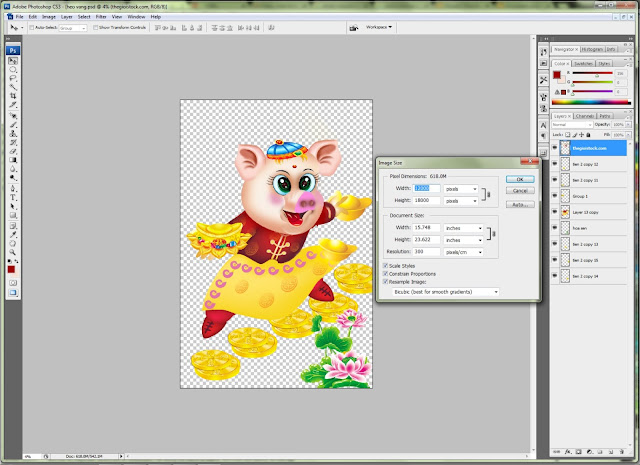The image size is (640, 465).
Task: Open the Filter menu
Action: 101,17
